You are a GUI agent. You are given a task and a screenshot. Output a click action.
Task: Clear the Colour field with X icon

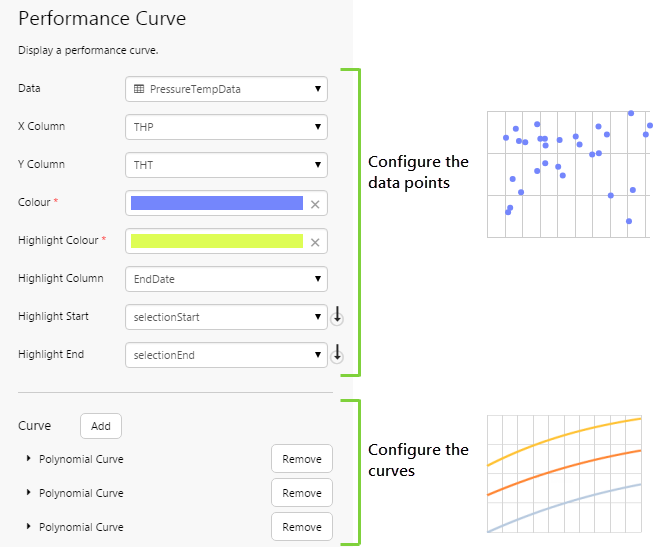[x=315, y=204]
